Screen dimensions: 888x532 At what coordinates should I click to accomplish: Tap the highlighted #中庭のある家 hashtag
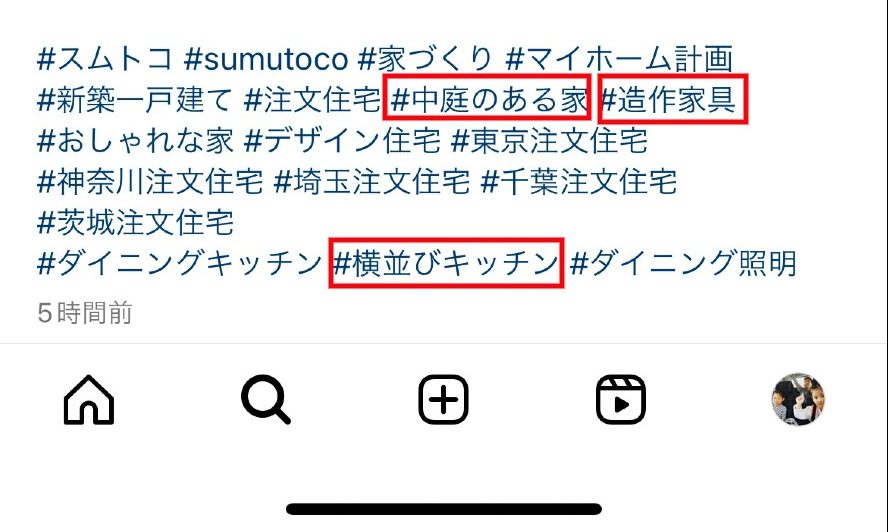click(x=489, y=100)
